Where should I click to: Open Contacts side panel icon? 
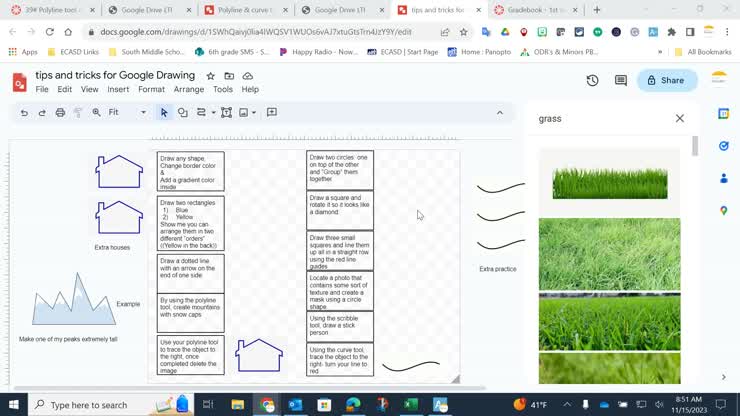tap(723, 178)
